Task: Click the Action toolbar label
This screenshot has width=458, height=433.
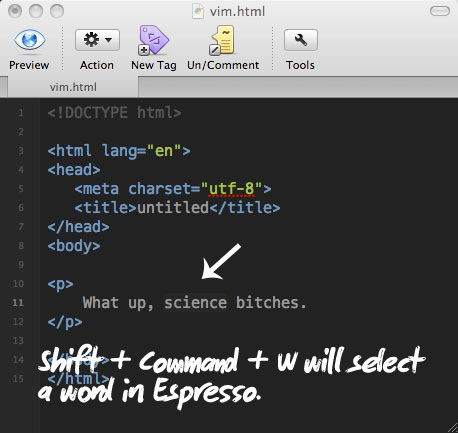Action: [97, 65]
